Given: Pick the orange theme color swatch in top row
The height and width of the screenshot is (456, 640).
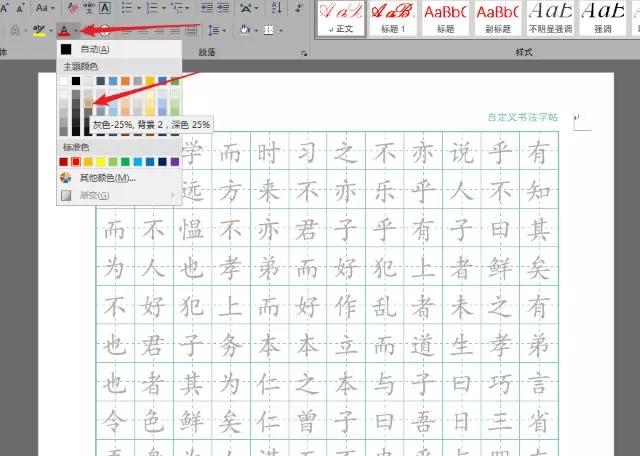Looking at the screenshot, I should pyautogui.click(x=125, y=81).
